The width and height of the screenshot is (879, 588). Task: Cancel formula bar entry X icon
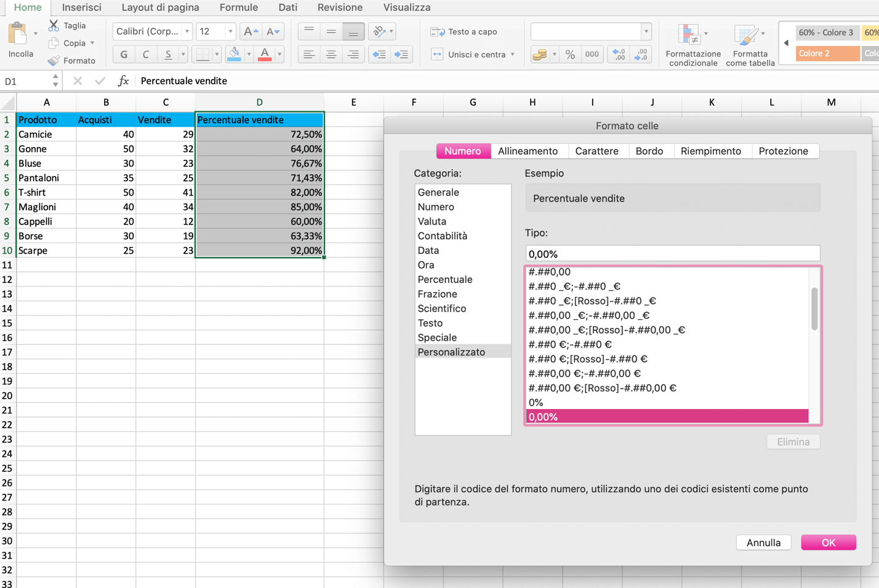click(78, 81)
